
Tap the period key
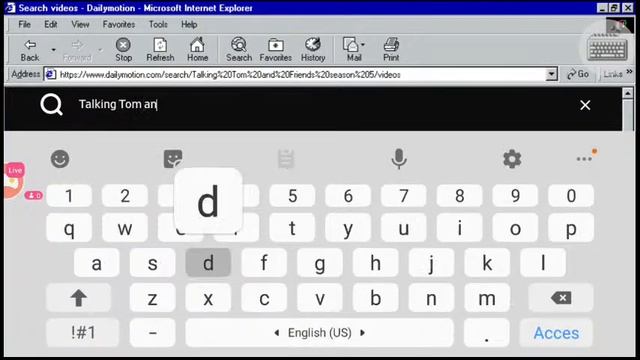pyautogui.click(x=487, y=333)
